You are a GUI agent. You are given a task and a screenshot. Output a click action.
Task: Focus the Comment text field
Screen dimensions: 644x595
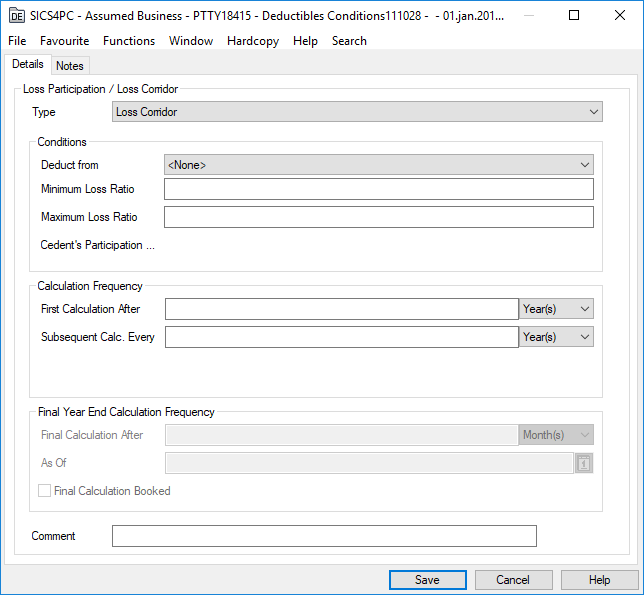pyautogui.click(x=324, y=536)
